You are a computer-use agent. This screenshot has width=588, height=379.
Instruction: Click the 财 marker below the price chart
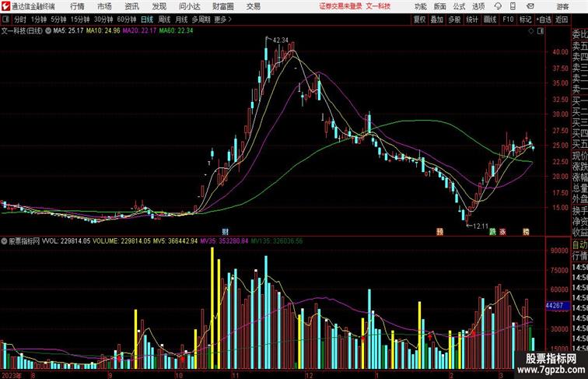225,232
